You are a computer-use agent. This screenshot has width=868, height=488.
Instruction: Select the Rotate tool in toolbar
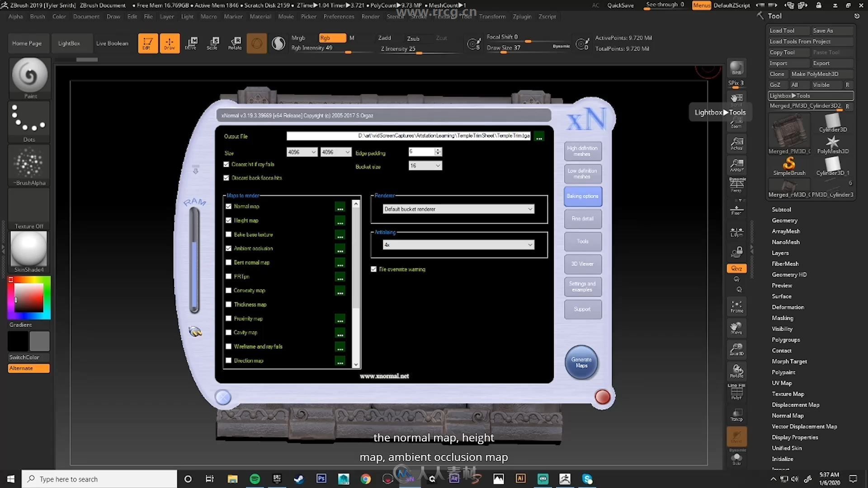tap(235, 43)
